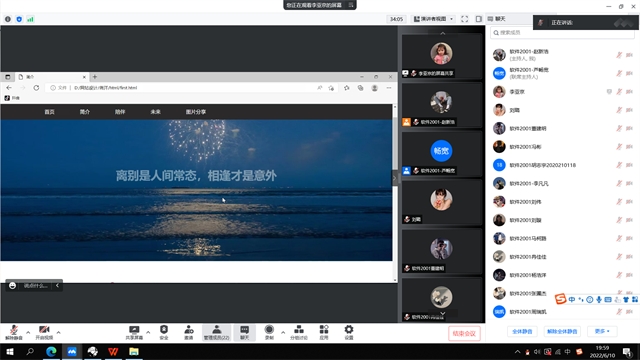Open the 未来 nav item on webpage
Viewport: 640px width, 360px height.
point(156,112)
